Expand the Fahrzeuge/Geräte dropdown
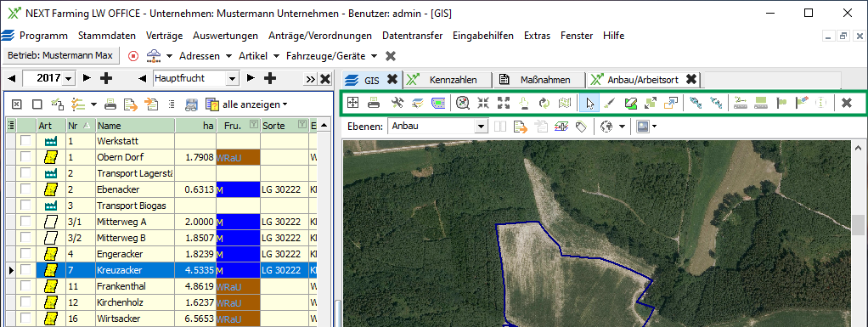868x327 pixels. pos(375,56)
